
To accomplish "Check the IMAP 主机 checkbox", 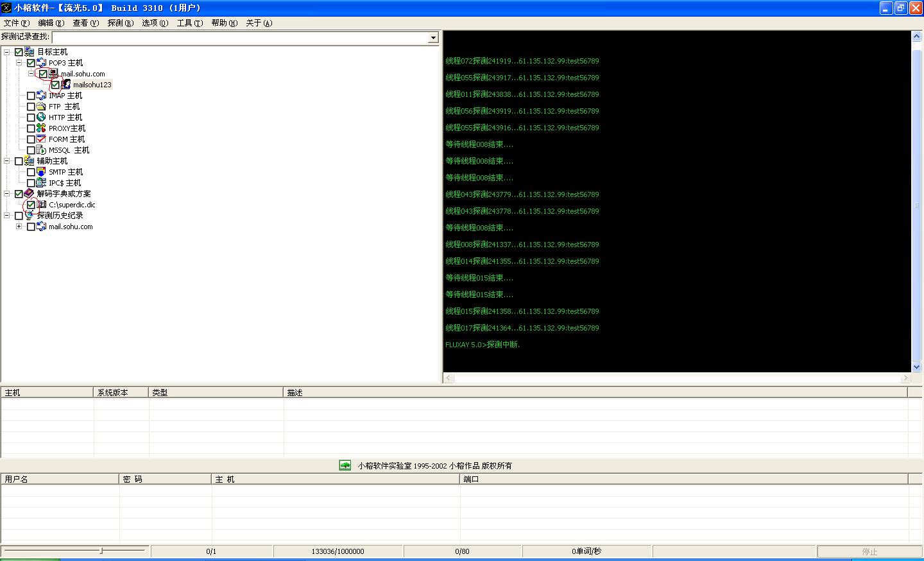I will tap(31, 96).
